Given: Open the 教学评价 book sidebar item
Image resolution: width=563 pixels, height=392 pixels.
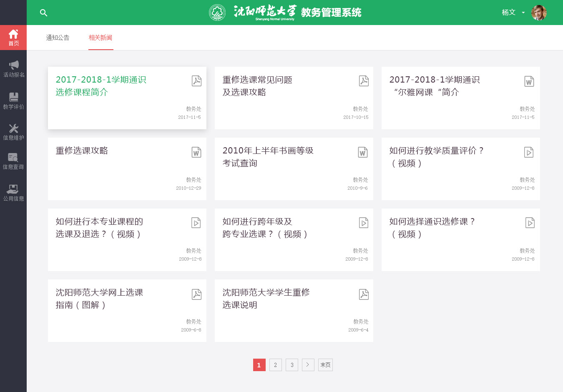Looking at the screenshot, I should (13, 101).
